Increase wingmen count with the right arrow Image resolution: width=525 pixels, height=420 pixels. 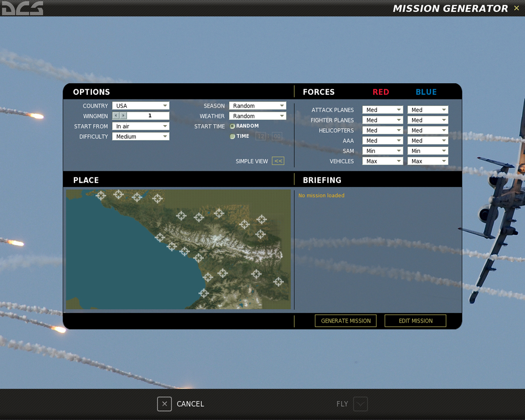(122, 116)
